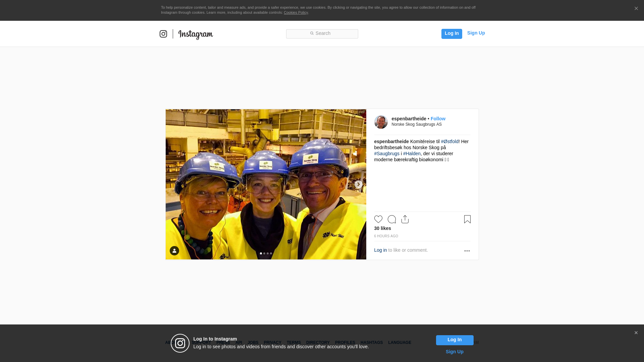Show tagged people on the photo
This screenshot has height=362, width=644.
pos(174,251)
